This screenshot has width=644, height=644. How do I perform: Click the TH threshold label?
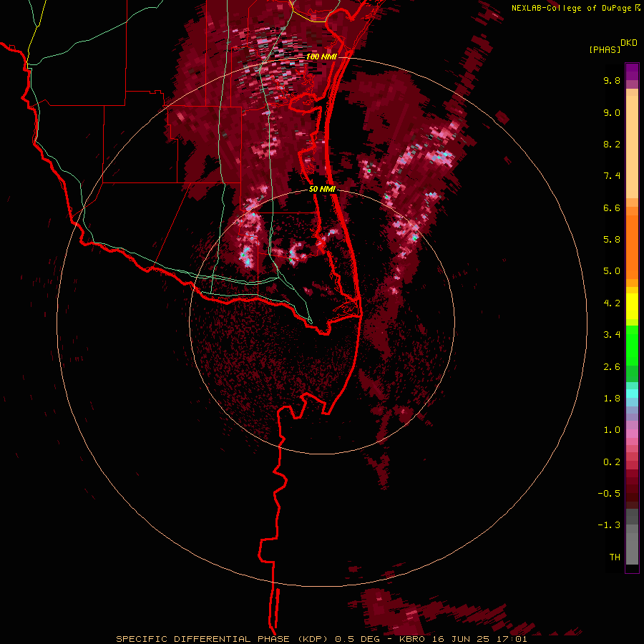615,557
